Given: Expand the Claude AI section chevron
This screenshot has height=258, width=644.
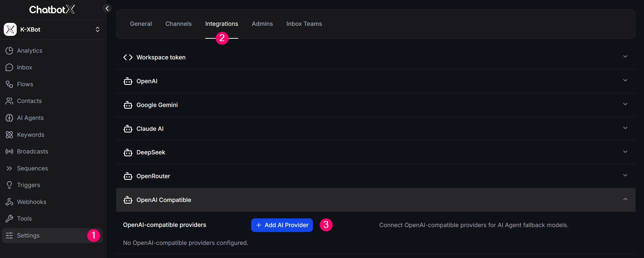Looking at the screenshot, I should 625,128.
